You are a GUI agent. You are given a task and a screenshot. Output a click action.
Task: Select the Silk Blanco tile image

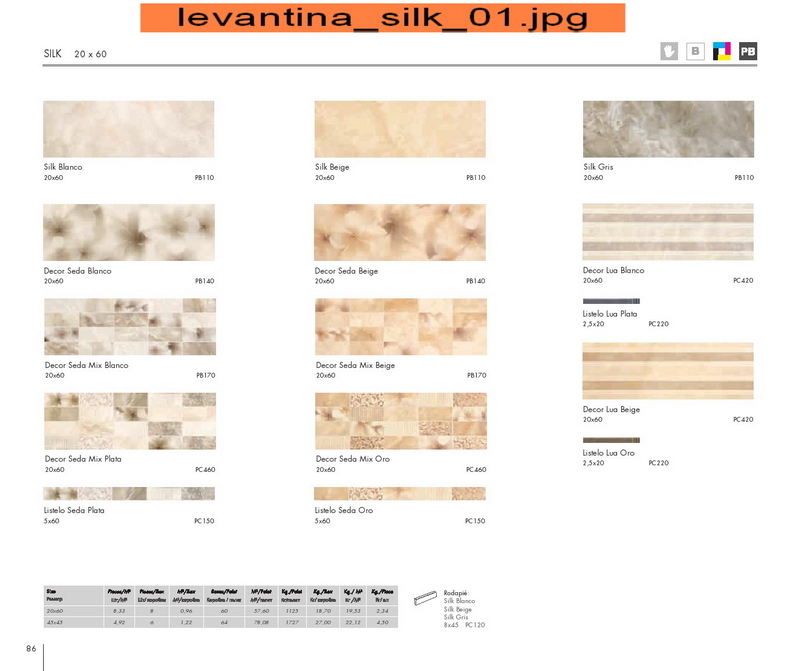coord(129,129)
